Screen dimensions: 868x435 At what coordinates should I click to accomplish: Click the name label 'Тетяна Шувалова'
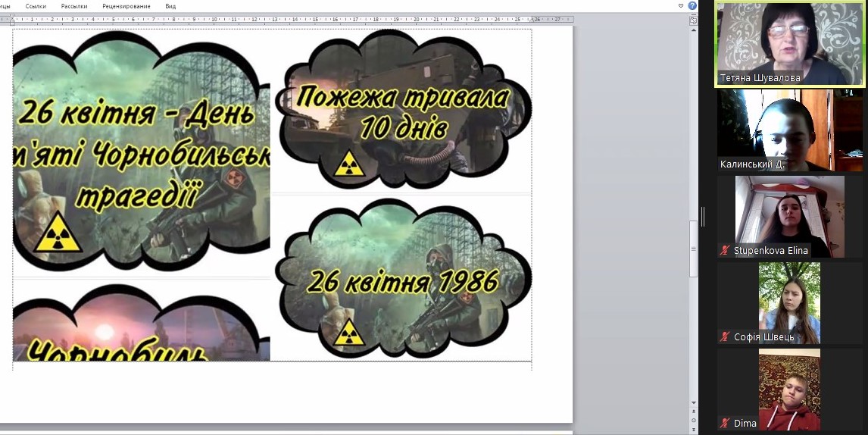click(760, 78)
